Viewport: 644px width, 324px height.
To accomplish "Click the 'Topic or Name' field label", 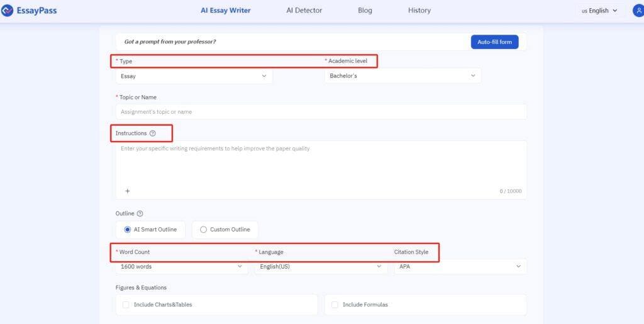I will pos(138,98).
